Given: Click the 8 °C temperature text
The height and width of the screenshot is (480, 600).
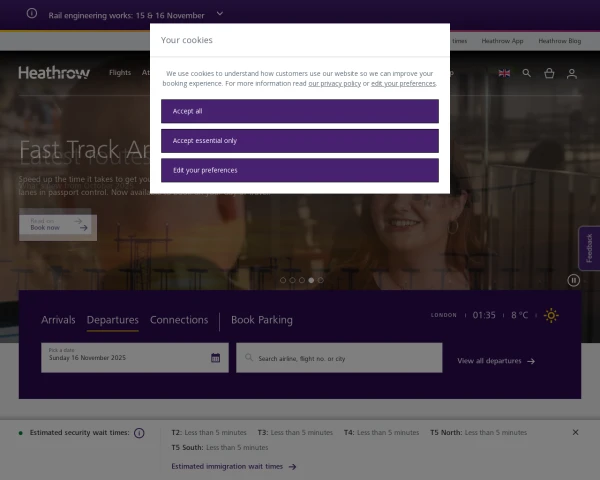Looking at the screenshot, I should tap(519, 315).
